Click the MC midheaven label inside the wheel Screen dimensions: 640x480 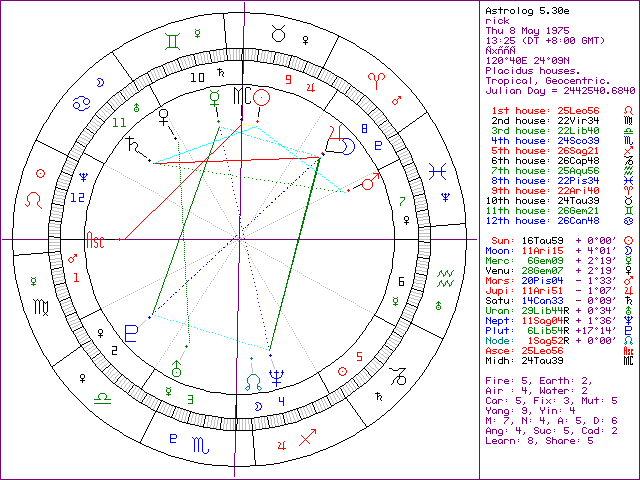click(240, 97)
